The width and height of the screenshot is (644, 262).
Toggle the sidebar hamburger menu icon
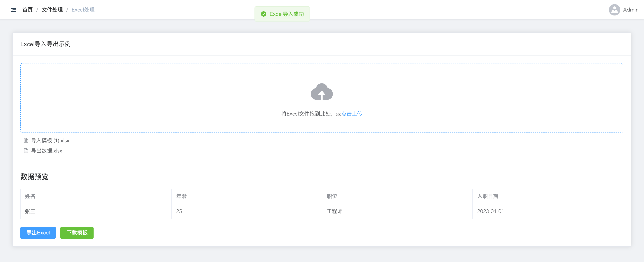[14, 10]
